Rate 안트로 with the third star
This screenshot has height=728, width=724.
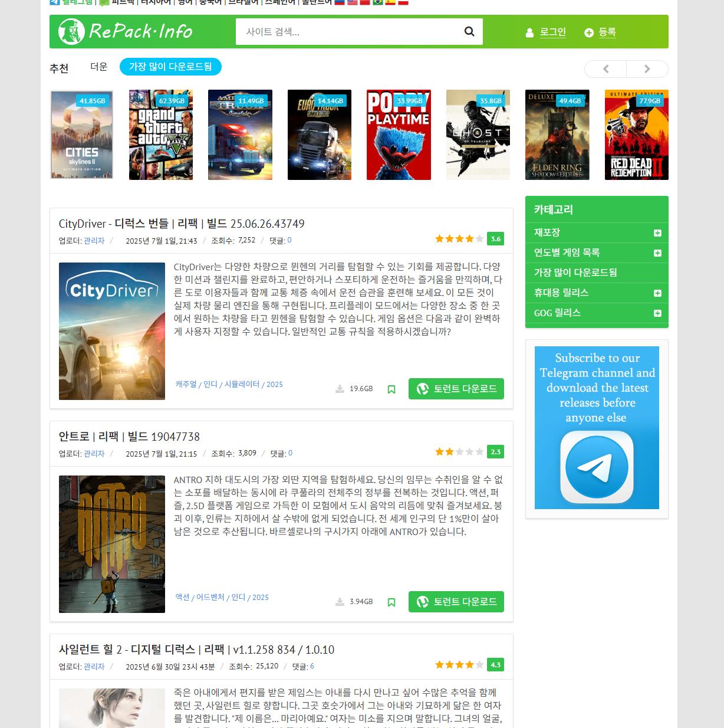point(459,452)
